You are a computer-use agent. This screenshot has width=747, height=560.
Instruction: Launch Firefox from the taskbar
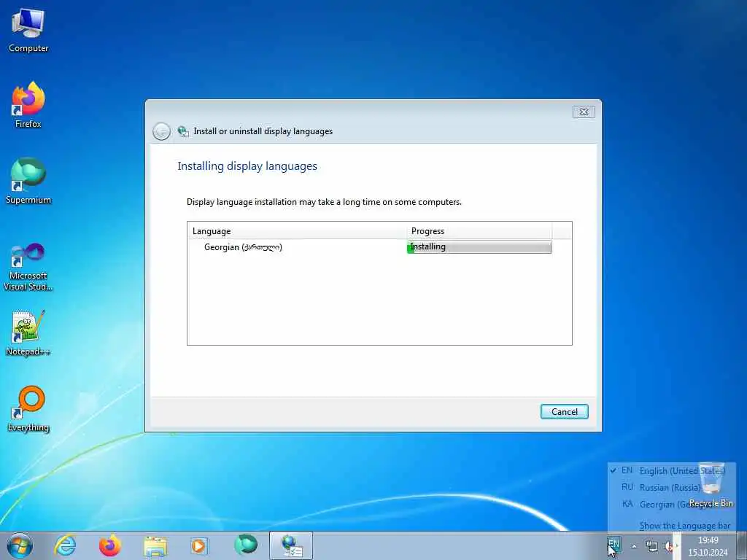coord(109,545)
